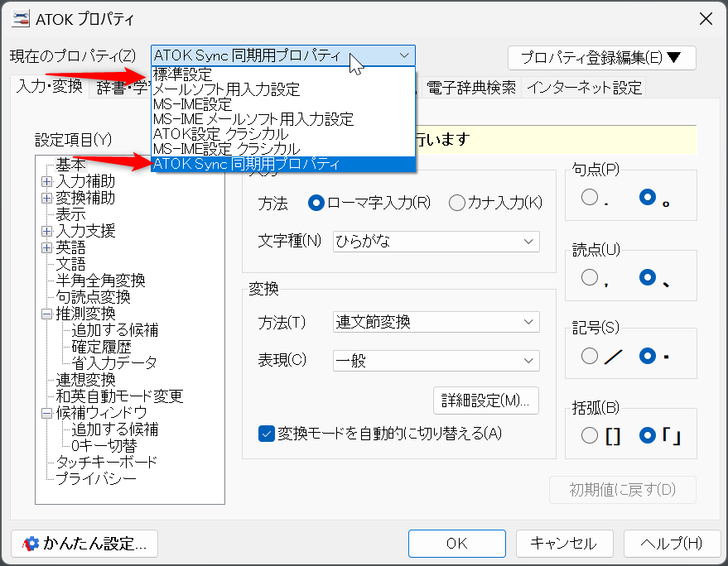Screen dimensions: 728x566
Task: Collapse 推測変換 tree node
Action: point(46,314)
